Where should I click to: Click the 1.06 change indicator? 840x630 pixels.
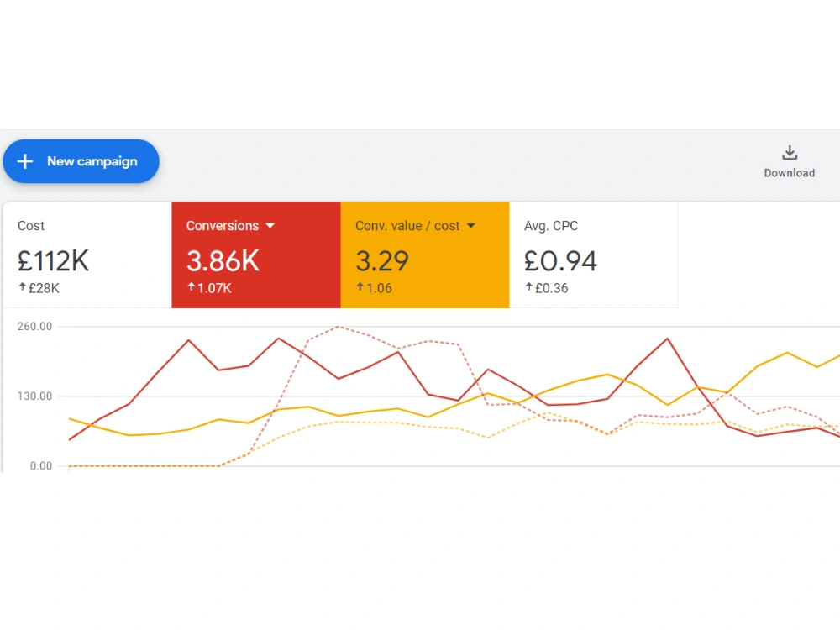click(x=375, y=288)
